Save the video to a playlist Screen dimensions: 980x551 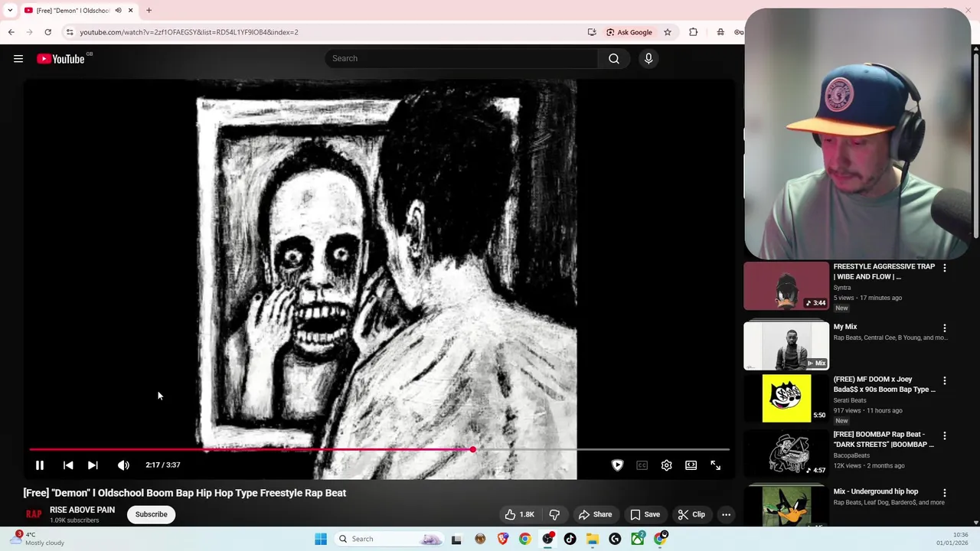[x=645, y=514]
